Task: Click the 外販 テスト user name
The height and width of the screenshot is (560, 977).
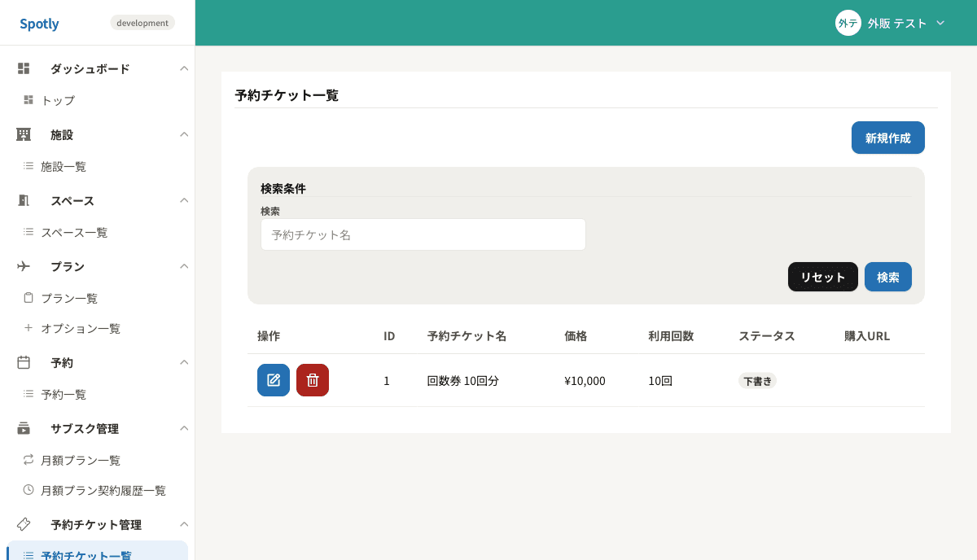Action: 897,23
